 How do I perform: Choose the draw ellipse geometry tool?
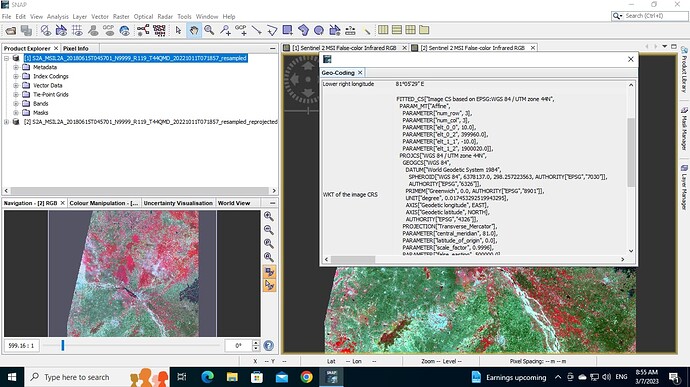pos(319,30)
